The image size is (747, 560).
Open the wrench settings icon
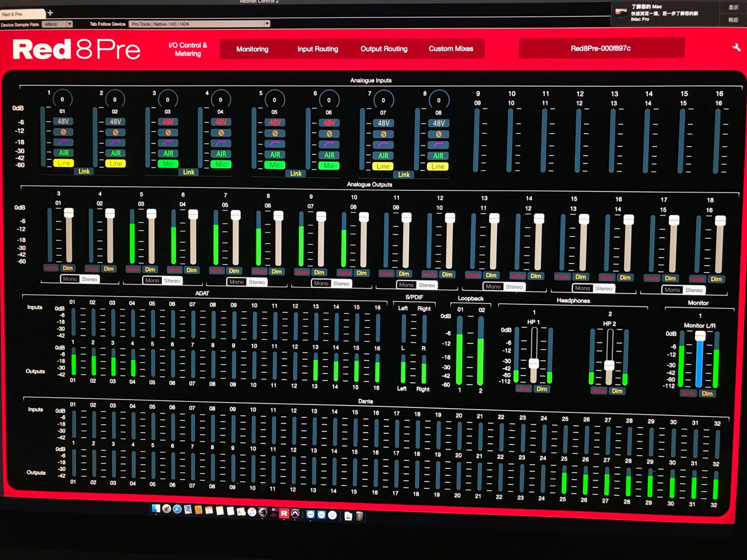736,48
